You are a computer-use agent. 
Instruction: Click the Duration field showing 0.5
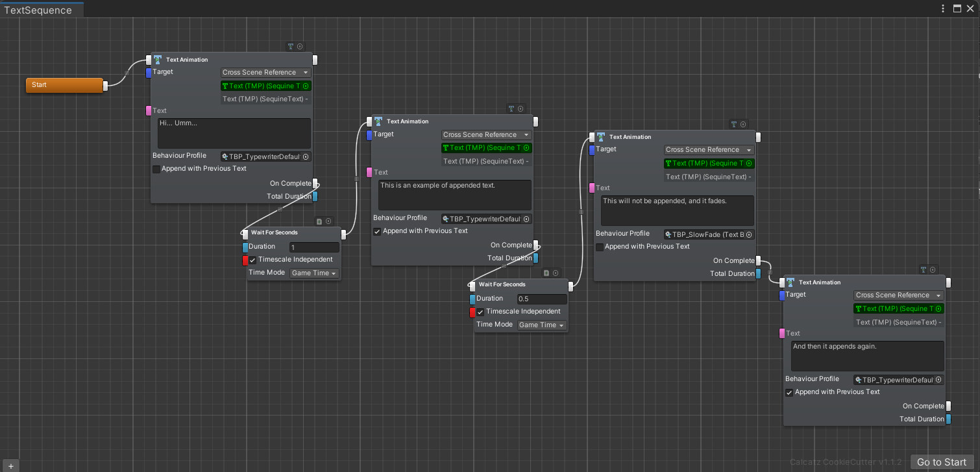(541, 299)
